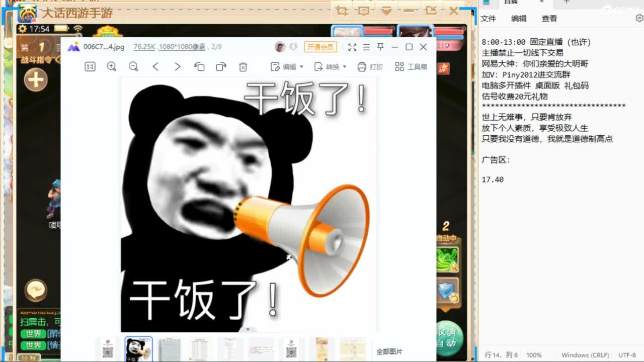644x362 pixels.
Task: Click the 打印 print button
Action: pyautogui.click(x=370, y=66)
